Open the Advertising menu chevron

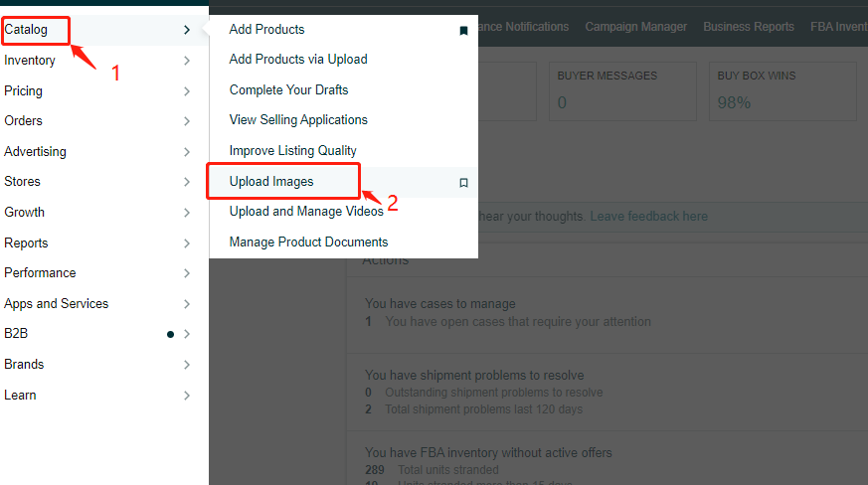tap(187, 152)
